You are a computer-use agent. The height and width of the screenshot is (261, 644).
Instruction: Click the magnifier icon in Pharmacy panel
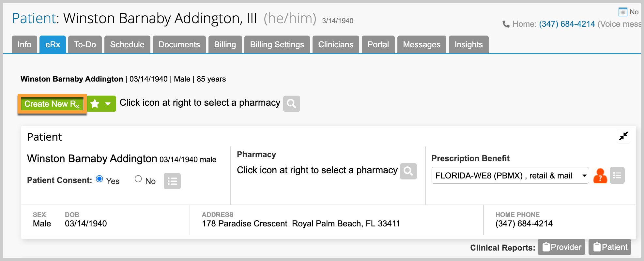coord(408,171)
